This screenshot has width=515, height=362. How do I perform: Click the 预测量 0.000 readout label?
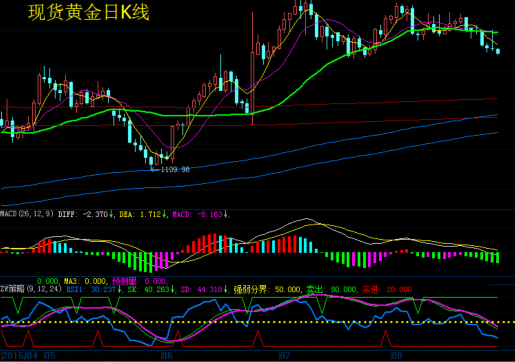139,281
